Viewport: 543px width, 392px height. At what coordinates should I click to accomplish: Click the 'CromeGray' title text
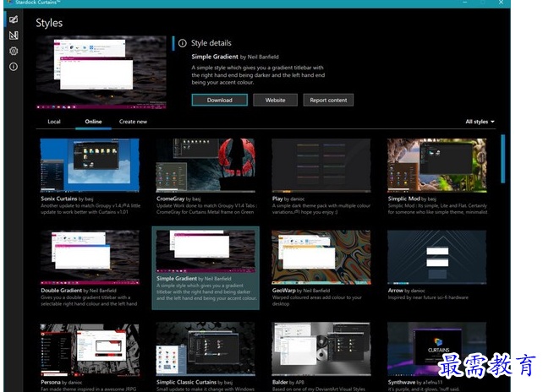tap(170, 199)
